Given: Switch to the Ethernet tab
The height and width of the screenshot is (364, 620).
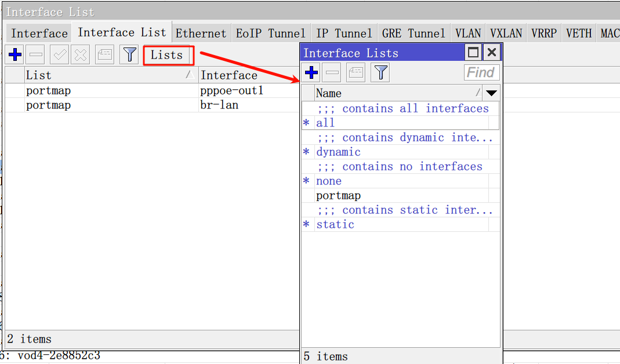Looking at the screenshot, I should [201, 33].
